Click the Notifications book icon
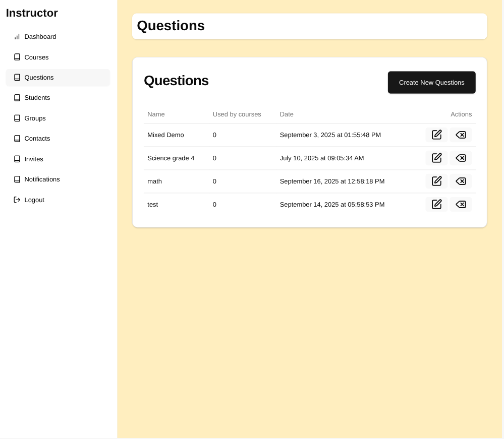 17,179
